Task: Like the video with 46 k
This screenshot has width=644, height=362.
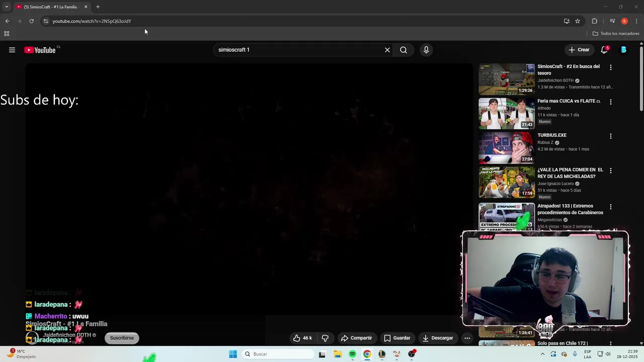Action: point(303,338)
